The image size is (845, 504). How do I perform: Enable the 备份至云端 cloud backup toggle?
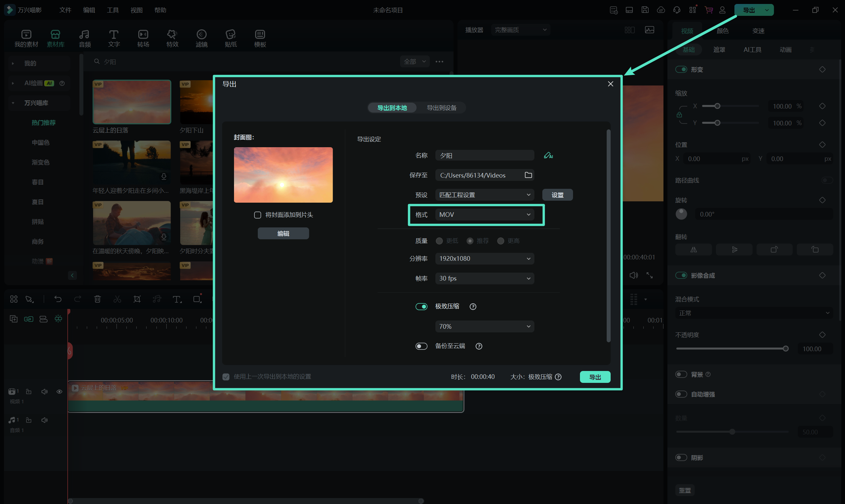coord(422,346)
